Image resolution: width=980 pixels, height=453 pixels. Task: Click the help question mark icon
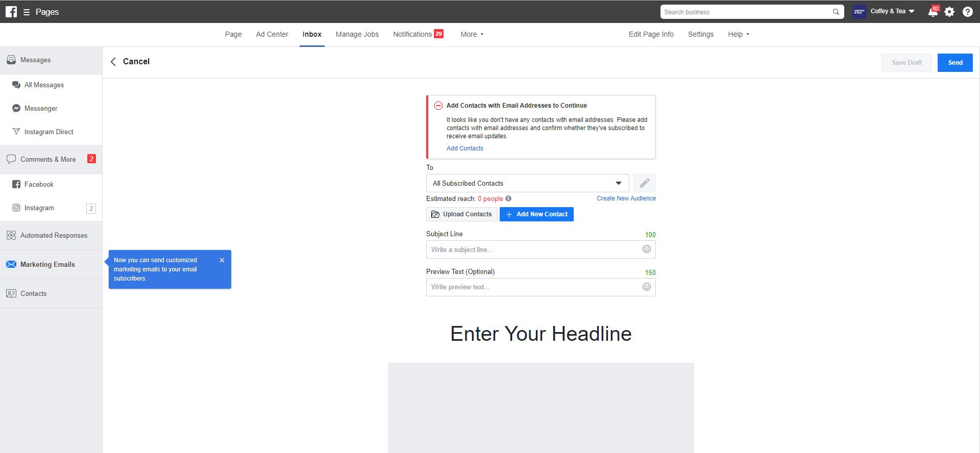[x=967, y=12]
